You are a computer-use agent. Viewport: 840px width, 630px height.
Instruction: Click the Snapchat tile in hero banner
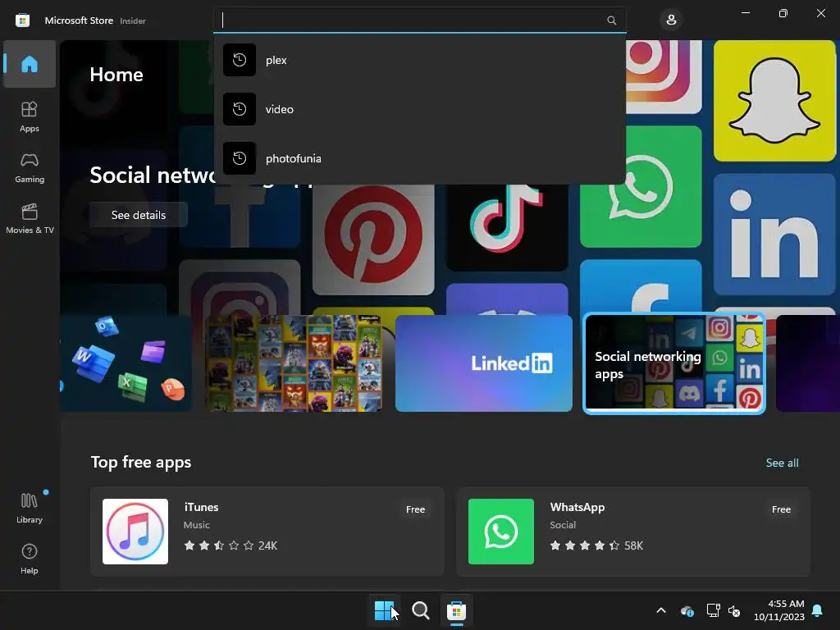tap(774, 101)
